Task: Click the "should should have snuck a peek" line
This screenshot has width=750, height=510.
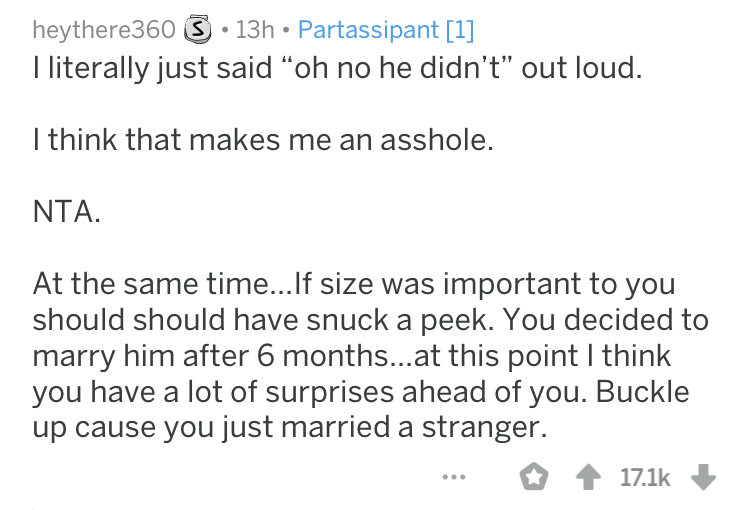Action: pos(371,320)
